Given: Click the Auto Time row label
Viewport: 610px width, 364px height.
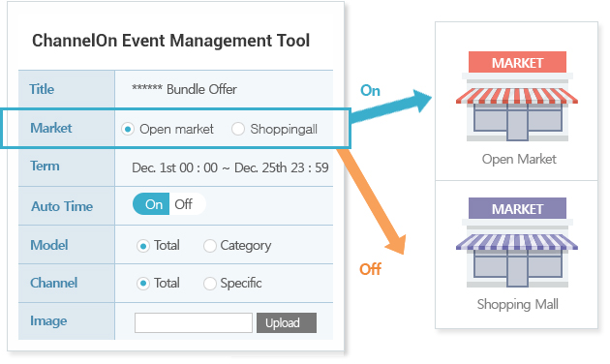Looking at the screenshot, I should [62, 206].
